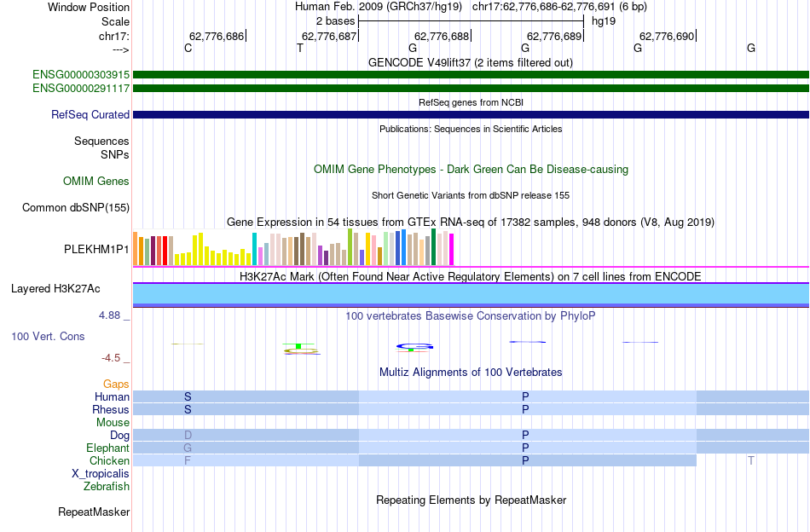Click the green ENSG00000291117 gene bar
810x532 pixels.
point(471,89)
